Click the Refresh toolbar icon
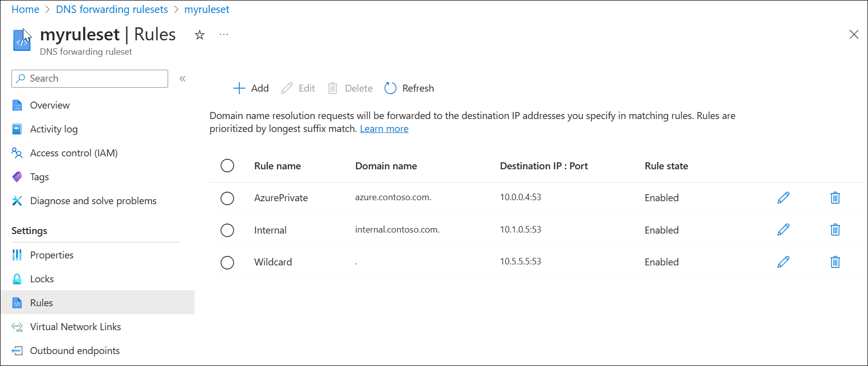This screenshot has width=868, height=366. (x=390, y=88)
